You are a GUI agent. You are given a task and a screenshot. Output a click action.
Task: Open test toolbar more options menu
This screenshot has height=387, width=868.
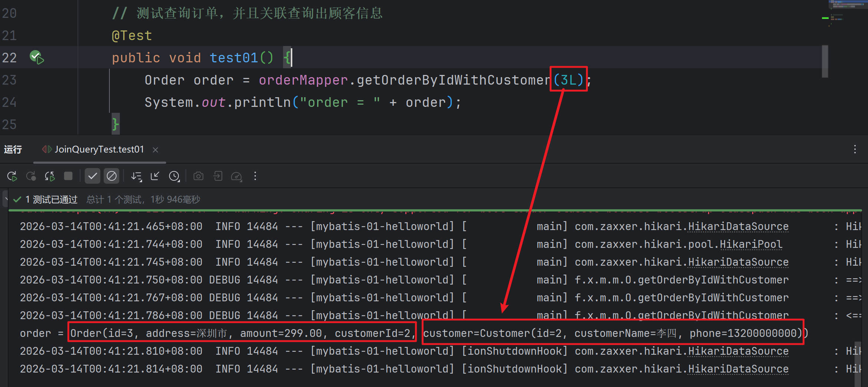(255, 176)
